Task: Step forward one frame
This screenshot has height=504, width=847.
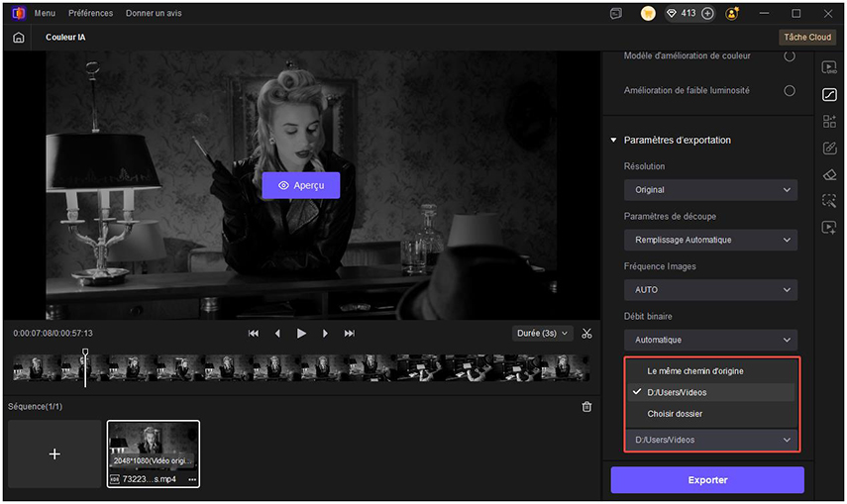Action: 325,334
